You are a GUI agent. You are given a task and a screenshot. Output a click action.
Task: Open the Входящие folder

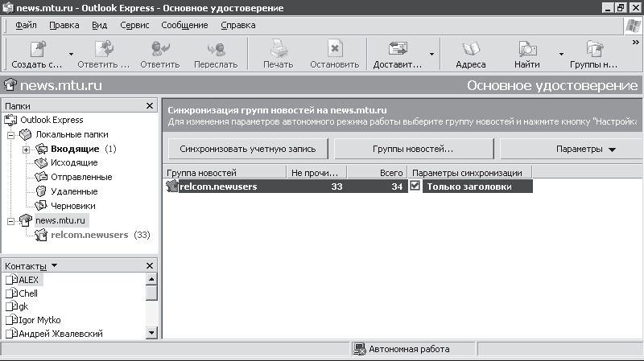(75, 149)
